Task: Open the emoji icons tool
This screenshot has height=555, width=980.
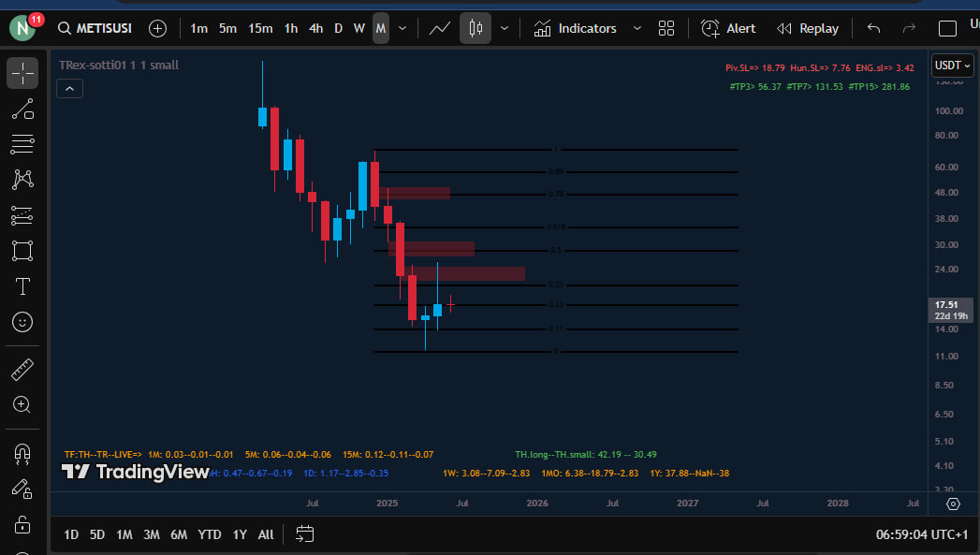Action: point(22,322)
